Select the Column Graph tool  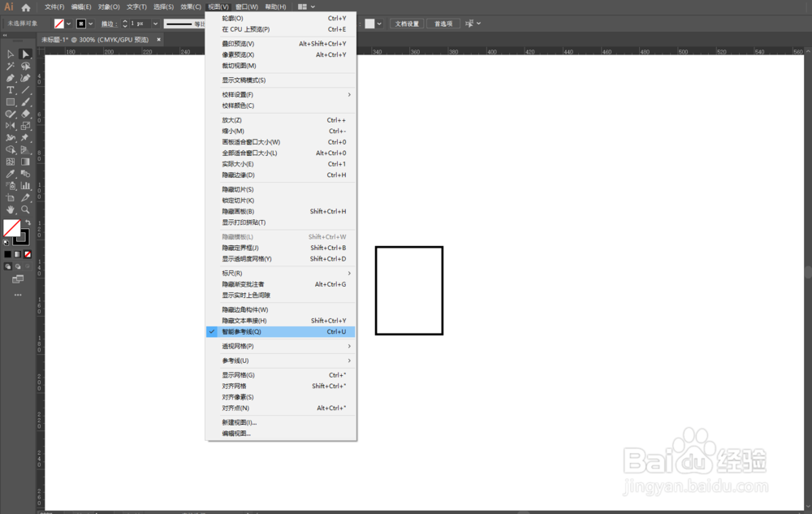click(x=25, y=186)
